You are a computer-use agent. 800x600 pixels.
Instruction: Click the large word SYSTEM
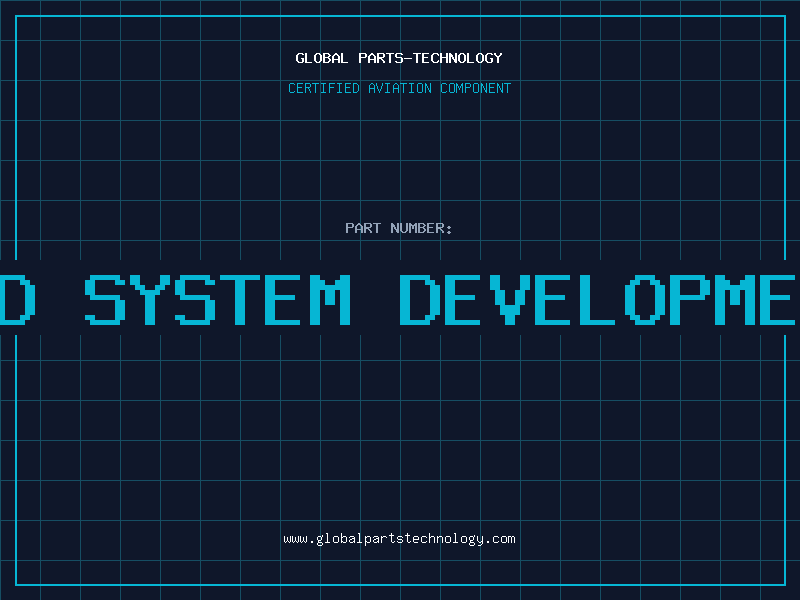click(217, 299)
